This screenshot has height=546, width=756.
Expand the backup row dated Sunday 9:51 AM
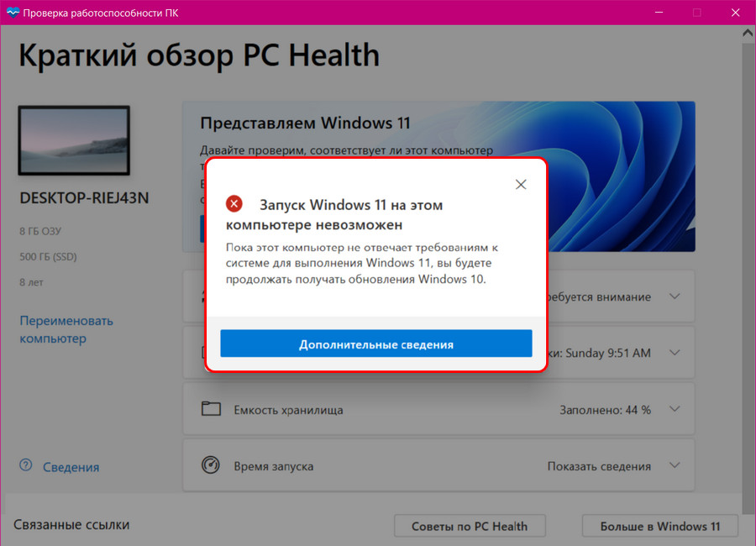click(674, 353)
